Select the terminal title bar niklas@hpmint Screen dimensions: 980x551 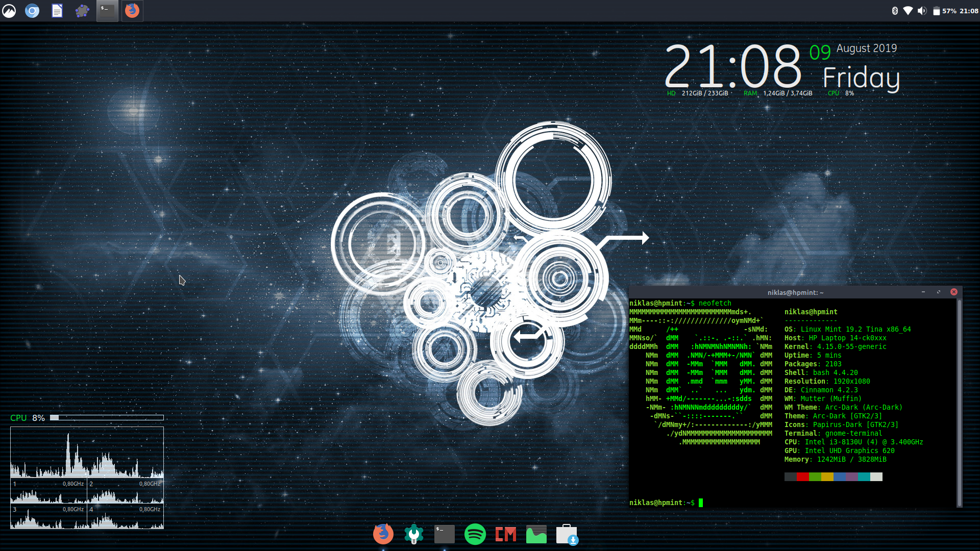point(795,292)
